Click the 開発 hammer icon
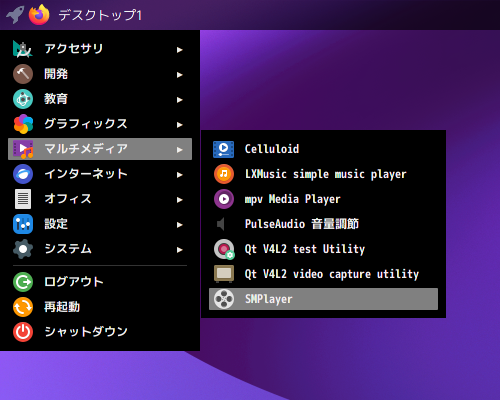 [x=23, y=74]
